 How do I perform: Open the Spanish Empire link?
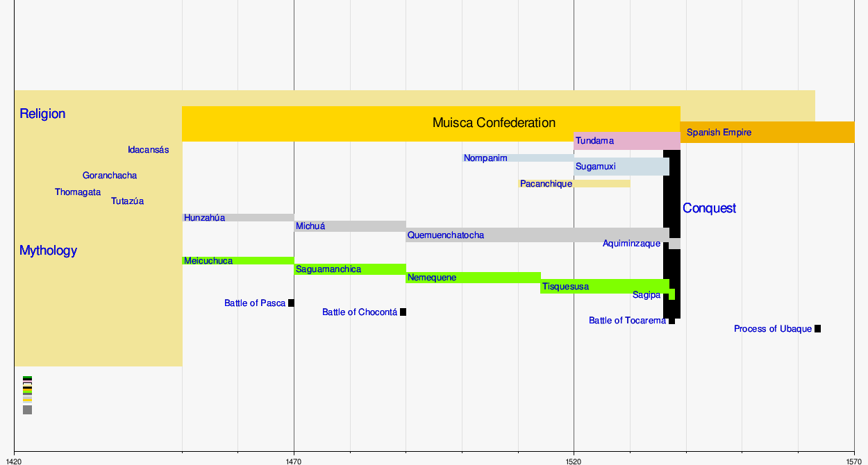719,133
